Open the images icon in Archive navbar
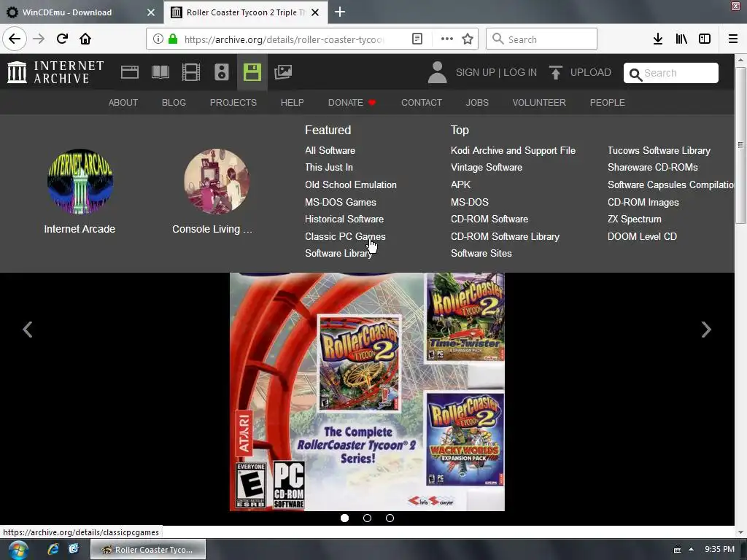Screen dimensions: 747x560 click(283, 72)
